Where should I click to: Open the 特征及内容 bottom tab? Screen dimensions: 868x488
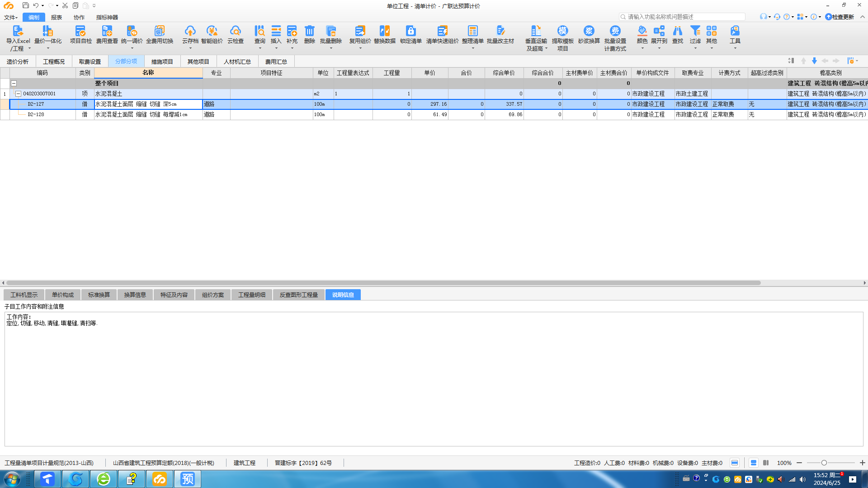click(174, 295)
